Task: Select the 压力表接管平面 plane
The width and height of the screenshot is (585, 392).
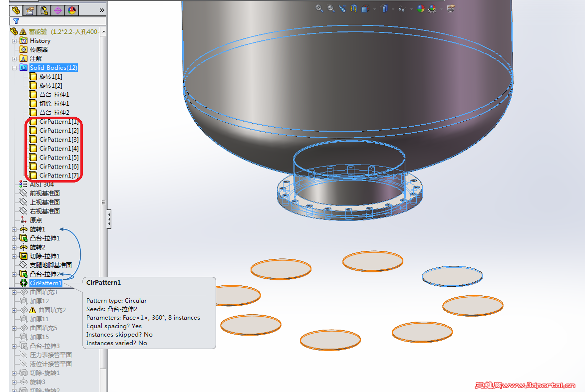Action: [51, 355]
